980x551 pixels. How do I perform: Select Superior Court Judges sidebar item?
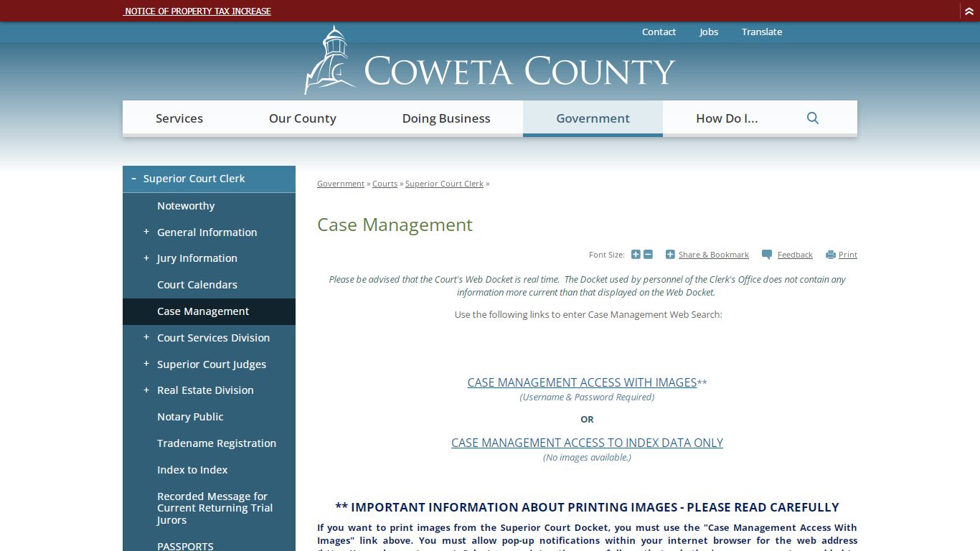click(212, 364)
